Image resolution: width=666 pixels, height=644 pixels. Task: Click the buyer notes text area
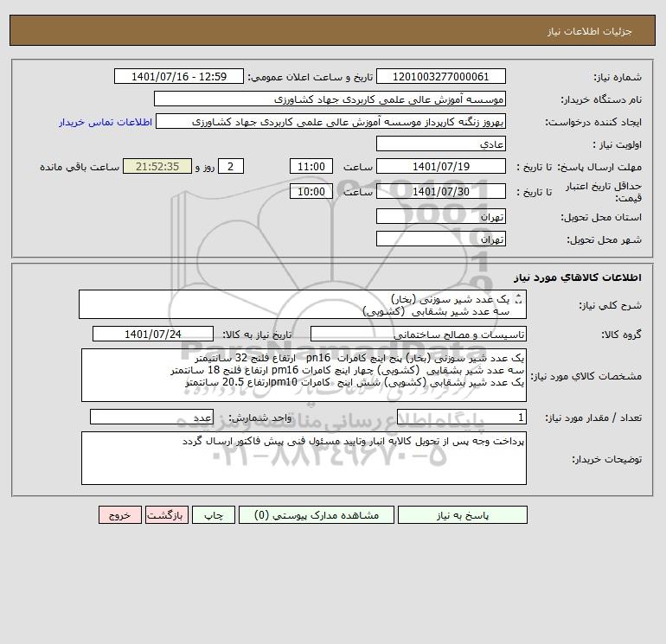(304, 458)
